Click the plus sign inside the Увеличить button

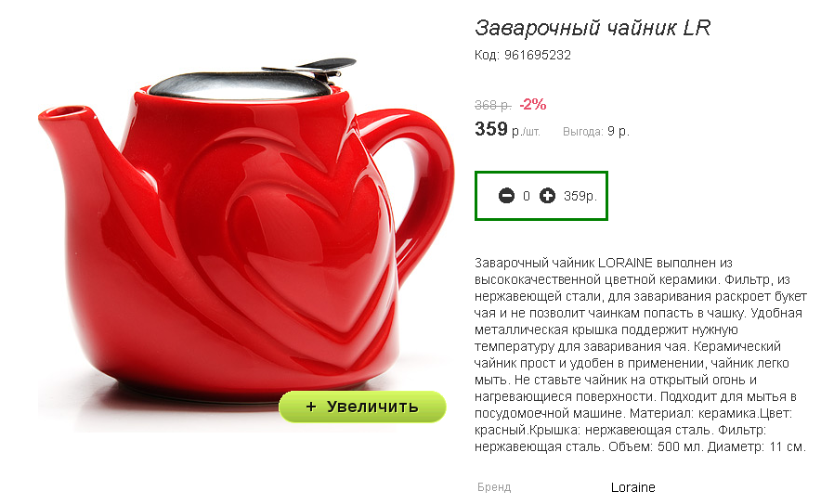pyautogui.click(x=311, y=407)
